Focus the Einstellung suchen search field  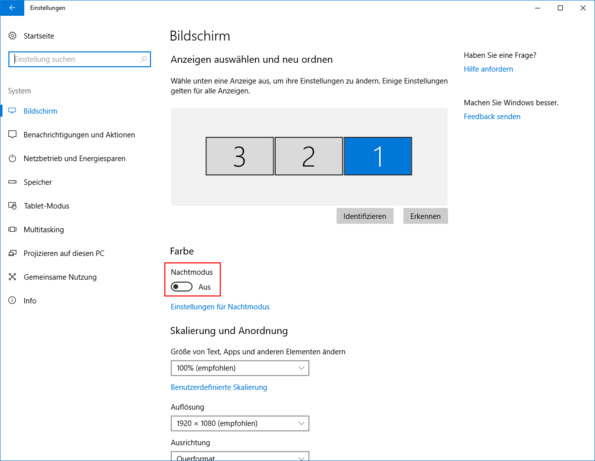(79, 59)
